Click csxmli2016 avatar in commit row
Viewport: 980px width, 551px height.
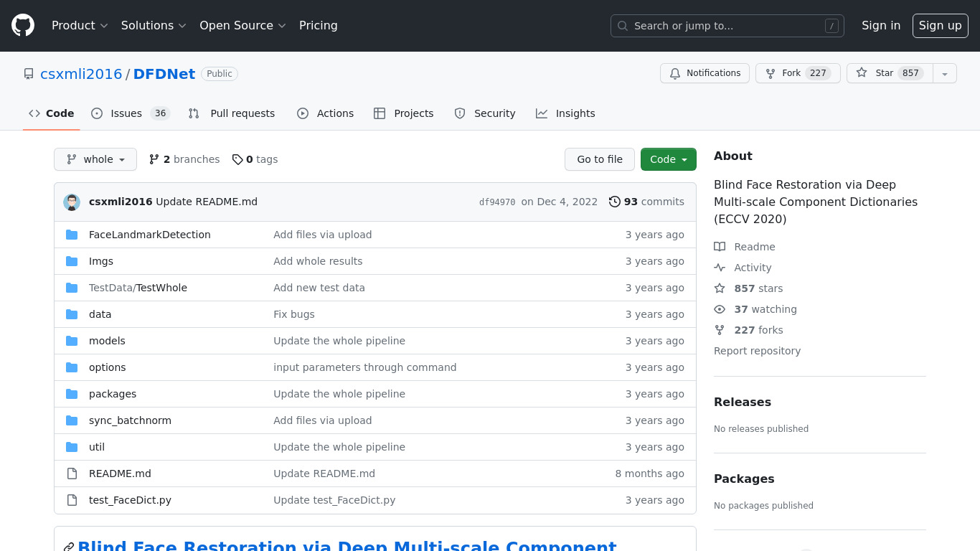(72, 202)
